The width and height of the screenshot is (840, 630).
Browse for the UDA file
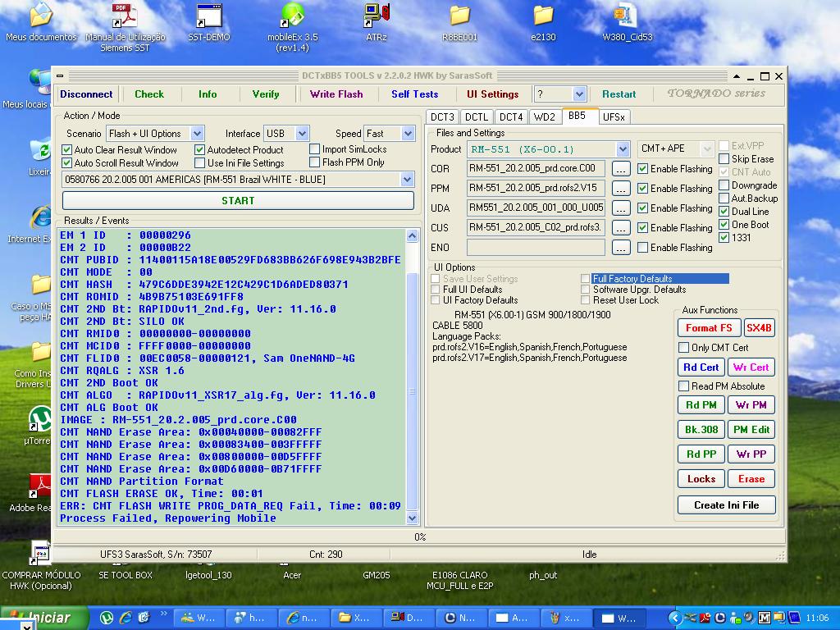click(x=620, y=208)
